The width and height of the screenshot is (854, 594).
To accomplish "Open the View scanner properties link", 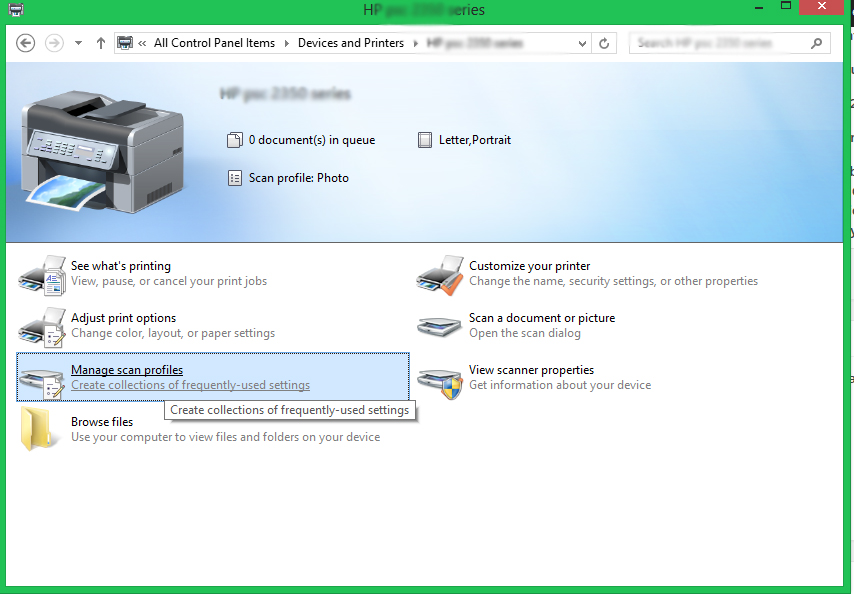I will tap(531, 370).
